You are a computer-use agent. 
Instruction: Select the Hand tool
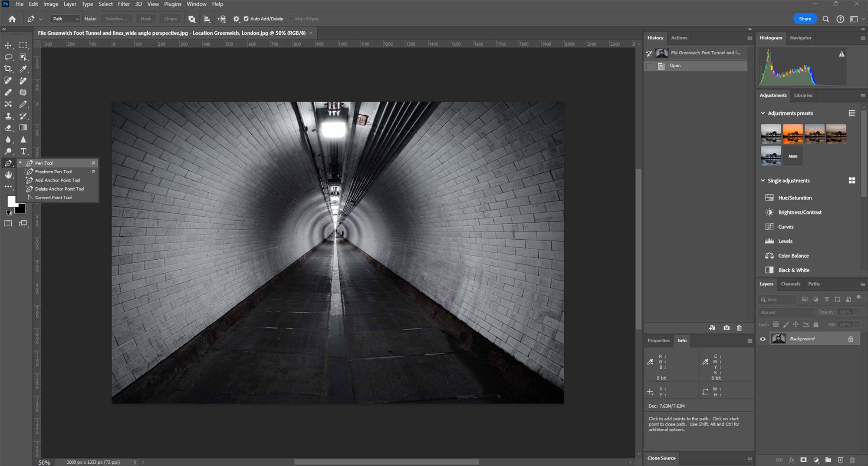pyautogui.click(x=8, y=175)
